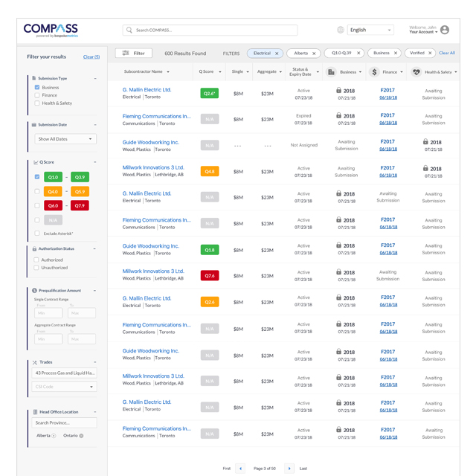
Task: Remove Ontario province tag in sidebar
Action: click(81, 436)
